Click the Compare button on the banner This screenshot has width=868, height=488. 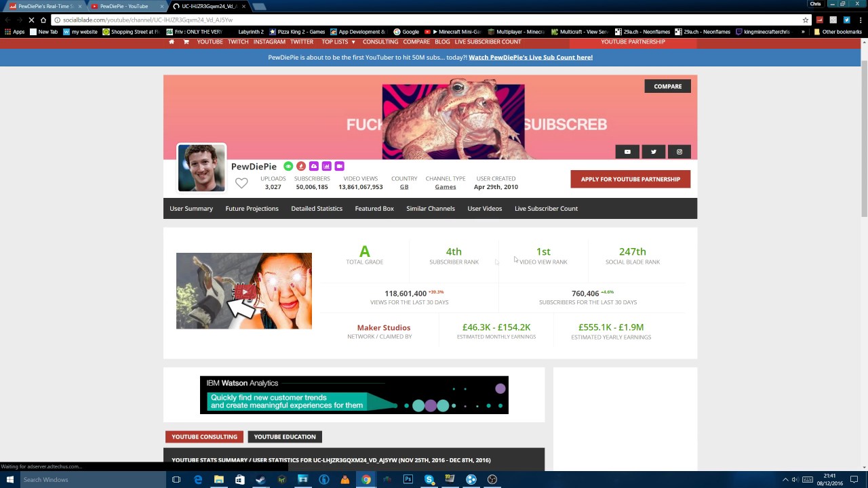tap(668, 86)
